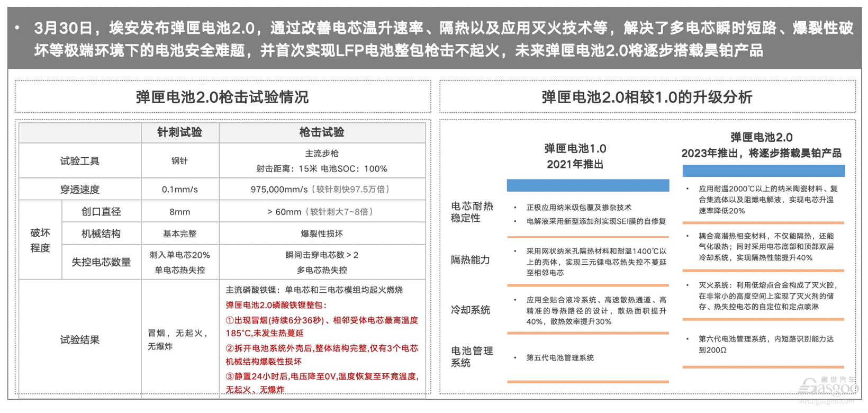The image size is (868, 413).
Task: Click blue bar under 弹匣电池1.0
Action: pos(588,185)
